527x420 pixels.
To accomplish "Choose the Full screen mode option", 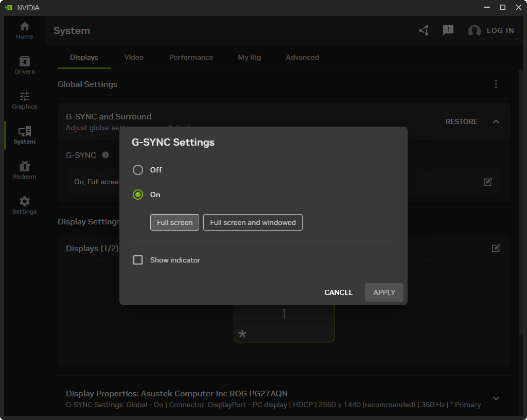I will point(174,222).
